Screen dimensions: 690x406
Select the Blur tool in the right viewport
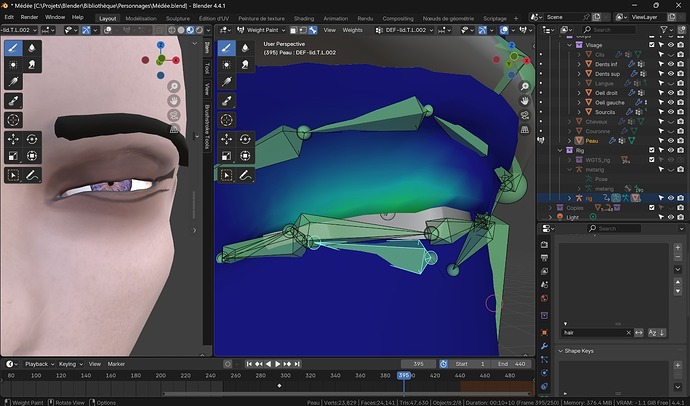[x=245, y=48]
